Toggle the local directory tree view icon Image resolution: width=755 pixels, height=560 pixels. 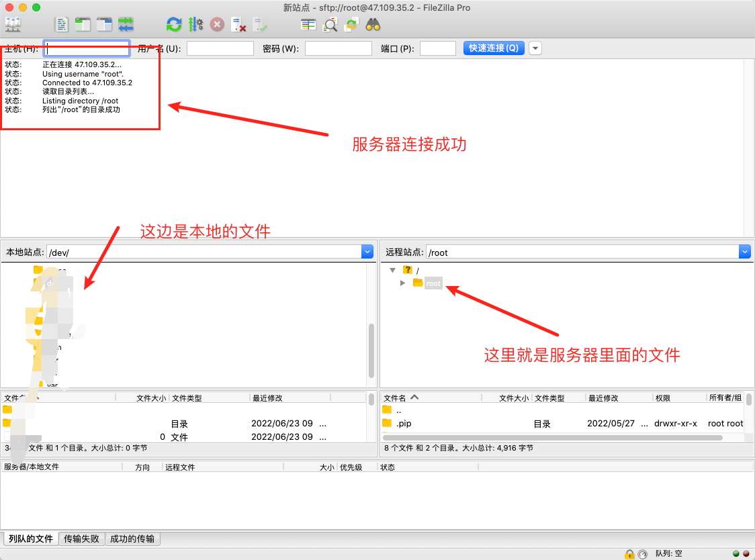point(83,24)
